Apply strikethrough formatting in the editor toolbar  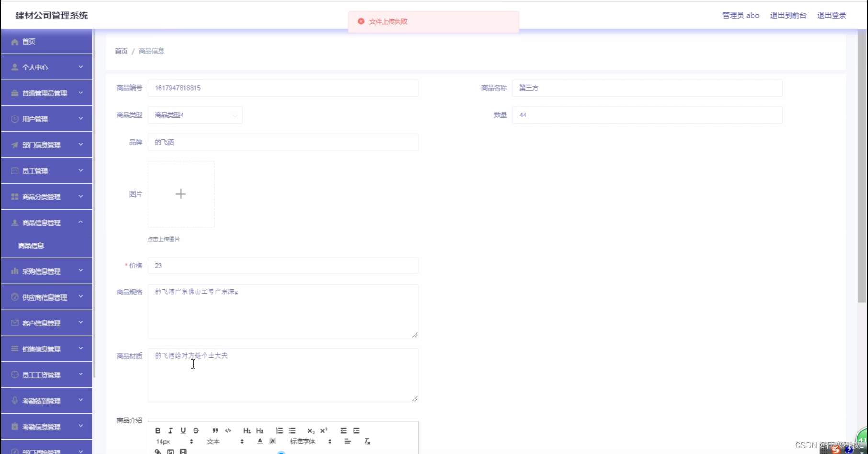tap(195, 431)
